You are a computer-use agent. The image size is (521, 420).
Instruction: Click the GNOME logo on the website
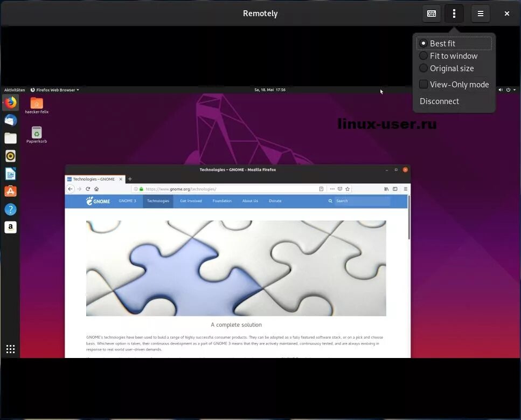[x=98, y=201]
